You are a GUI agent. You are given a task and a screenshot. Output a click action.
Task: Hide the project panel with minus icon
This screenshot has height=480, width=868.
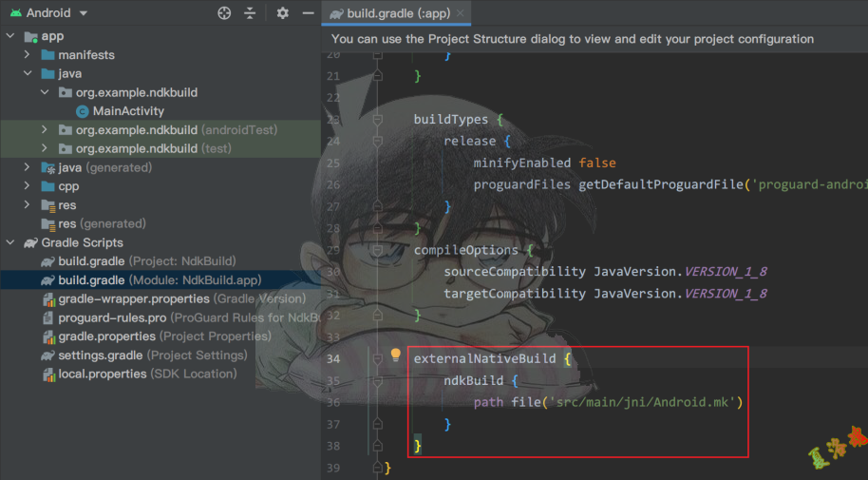point(309,12)
